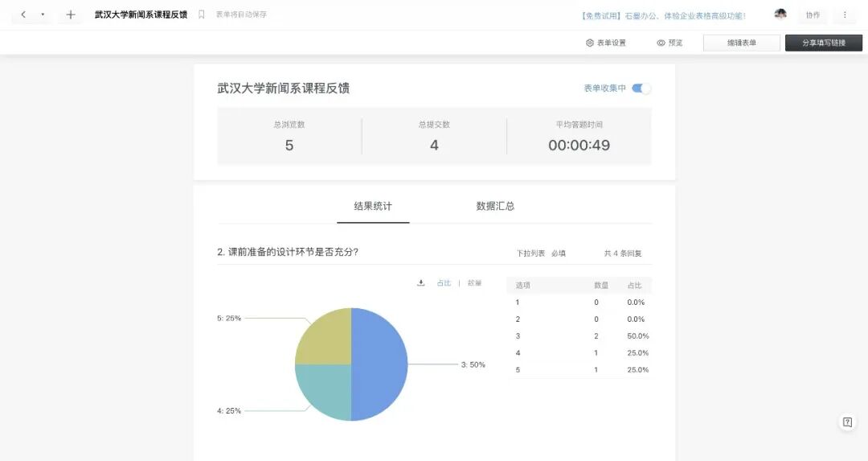
Task: Switch to the 结果统计 tab
Action: tap(373, 206)
